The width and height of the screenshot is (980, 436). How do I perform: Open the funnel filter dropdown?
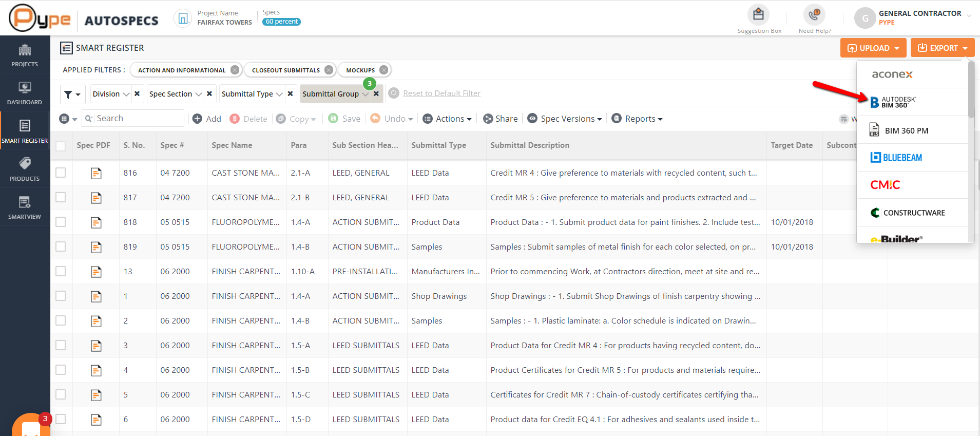[x=72, y=94]
